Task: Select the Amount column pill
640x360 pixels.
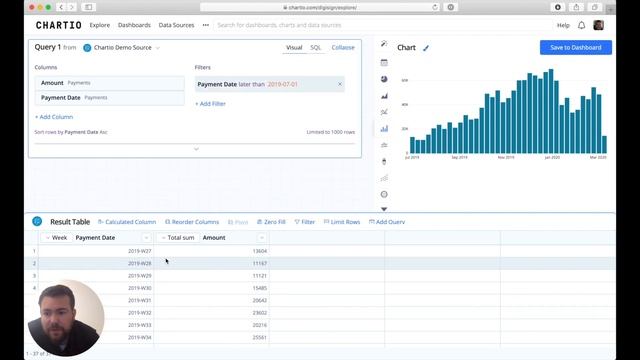Action: point(109,83)
